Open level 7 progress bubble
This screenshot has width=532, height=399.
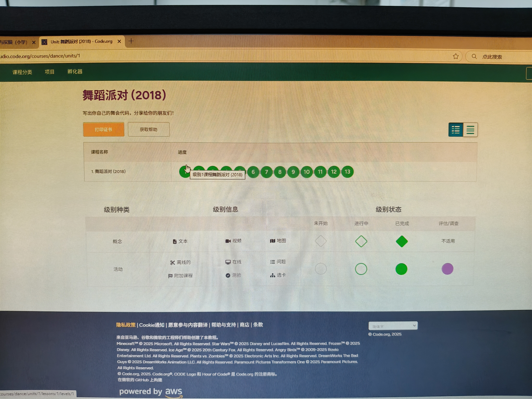267,172
